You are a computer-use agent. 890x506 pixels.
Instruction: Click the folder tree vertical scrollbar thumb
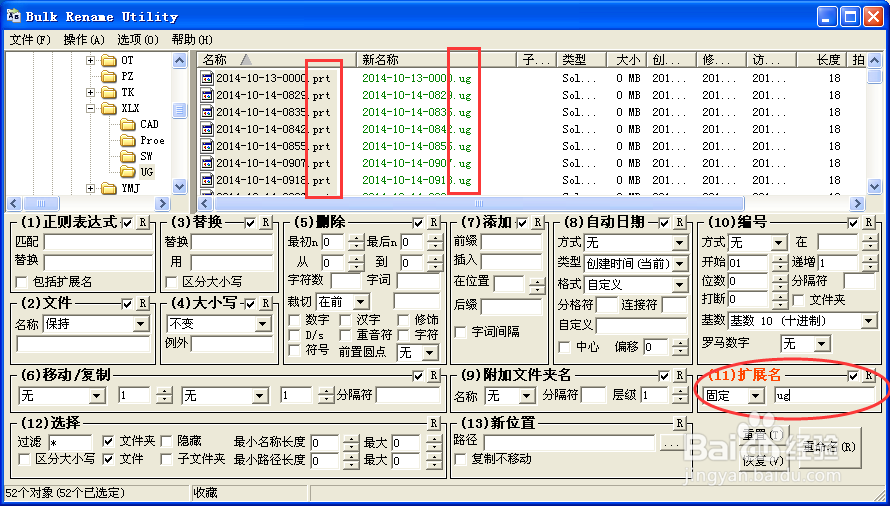point(179,110)
